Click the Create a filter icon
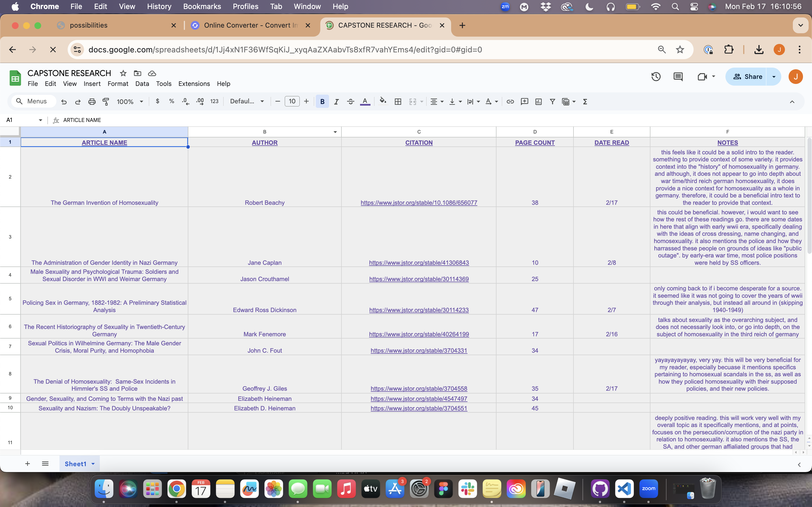Image resolution: width=812 pixels, height=507 pixels. (x=552, y=102)
